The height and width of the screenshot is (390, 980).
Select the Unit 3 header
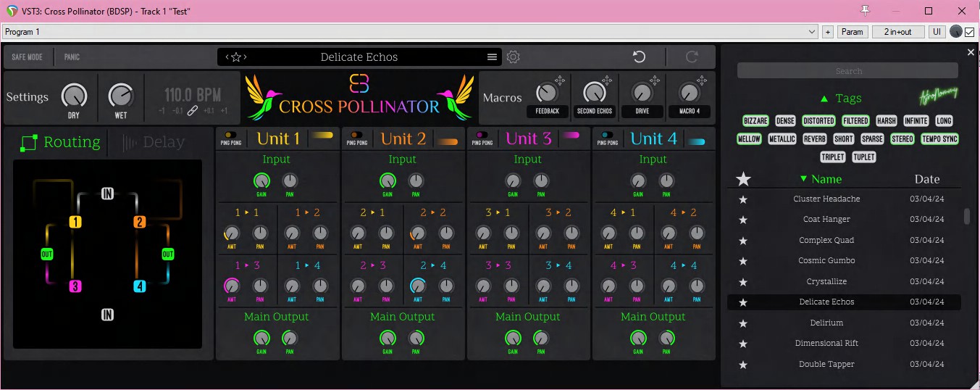529,138
